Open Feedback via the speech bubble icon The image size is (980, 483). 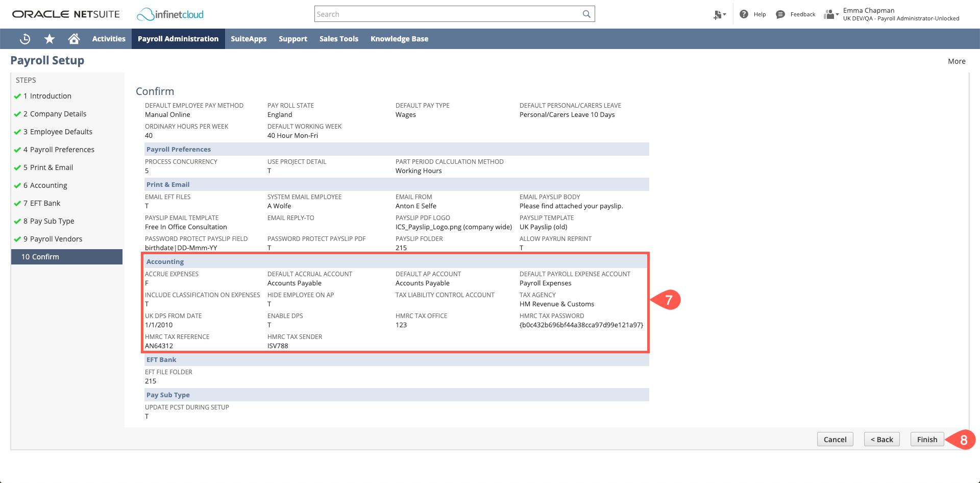pos(780,14)
